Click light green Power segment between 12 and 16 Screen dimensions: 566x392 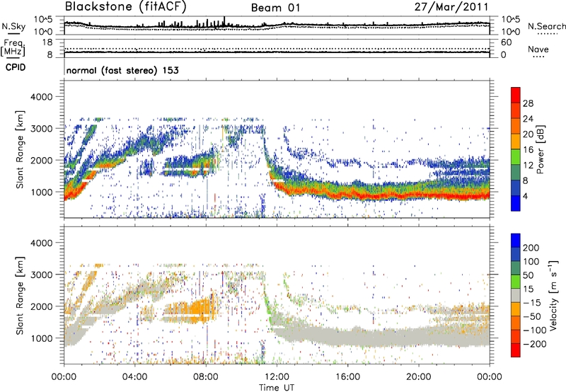516,157
